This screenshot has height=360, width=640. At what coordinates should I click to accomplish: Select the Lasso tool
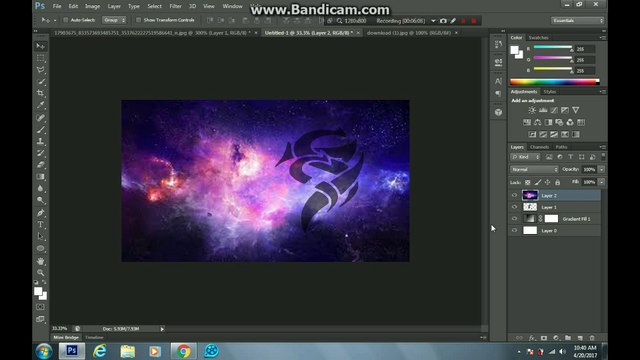pos(41,70)
